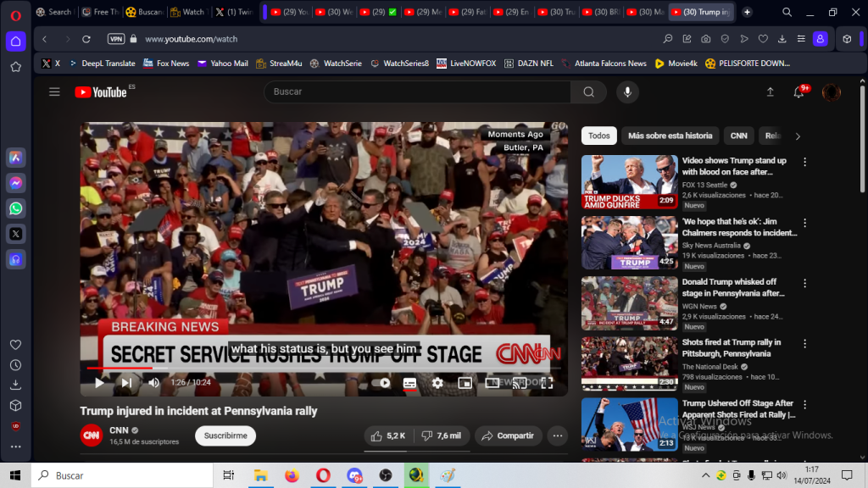Seek on the red video progress bar
868x488 pixels.
324,368
